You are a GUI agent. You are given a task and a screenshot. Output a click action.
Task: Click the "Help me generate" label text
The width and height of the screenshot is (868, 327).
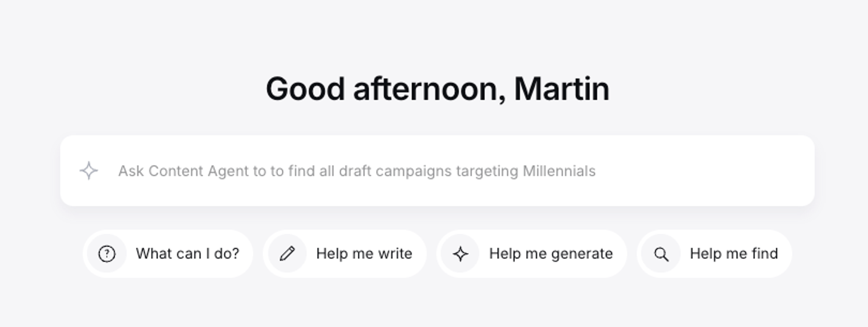(551, 254)
